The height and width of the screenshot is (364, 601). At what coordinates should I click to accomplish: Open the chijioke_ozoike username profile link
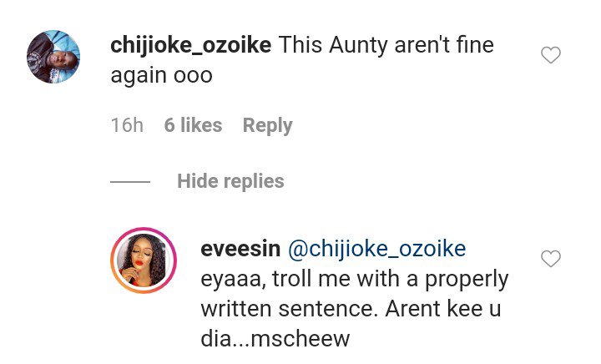coord(191,46)
